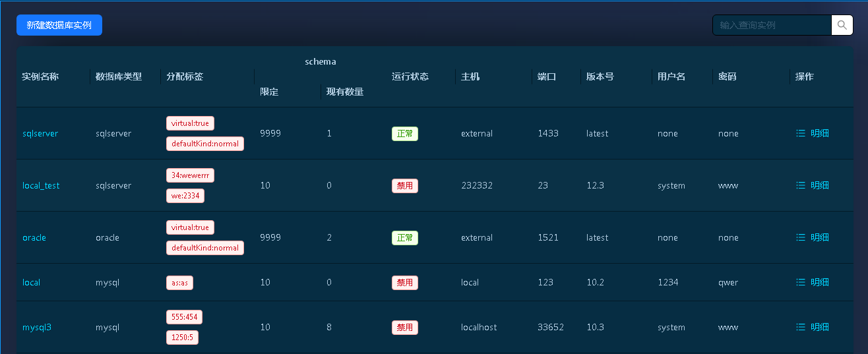Click version value 12.3
Image resolution: width=868 pixels, height=354 pixels.
point(595,185)
